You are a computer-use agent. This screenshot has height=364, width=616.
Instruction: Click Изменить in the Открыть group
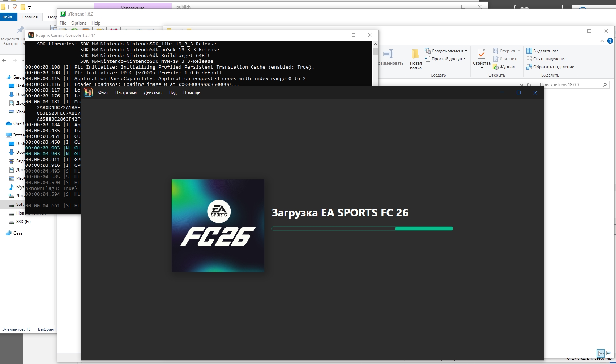[x=506, y=59]
